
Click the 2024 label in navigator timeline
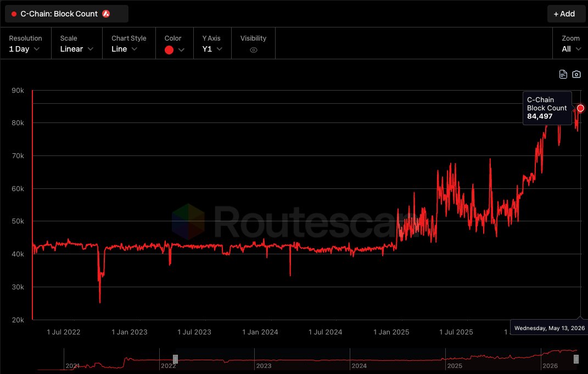tap(359, 366)
